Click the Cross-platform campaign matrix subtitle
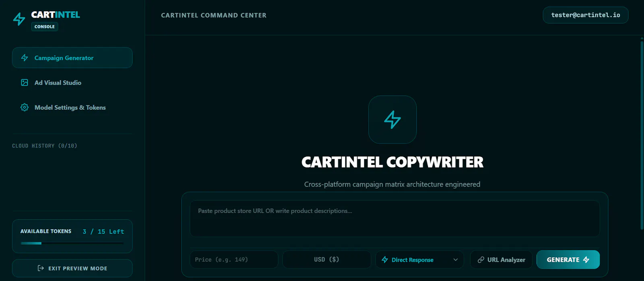Image resolution: width=644 pixels, height=281 pixels. tap(392, 184)
